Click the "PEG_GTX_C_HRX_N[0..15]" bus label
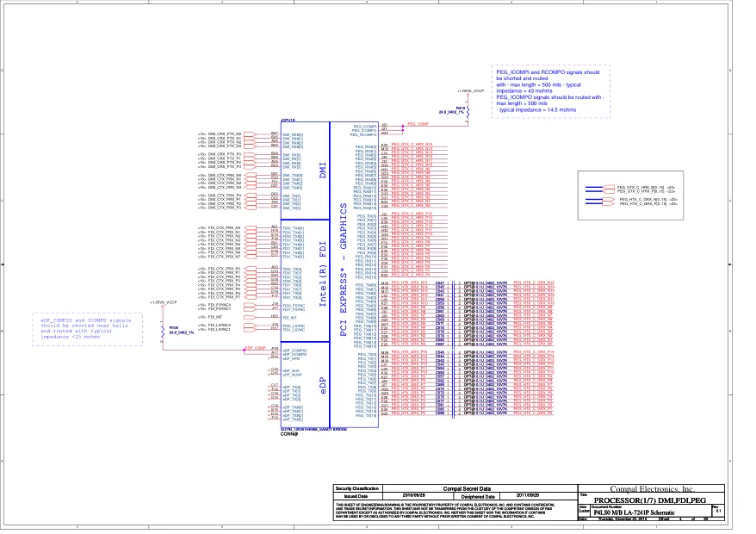Image resolution: width=756 pixels, height=534 pixels. tap(641, 187)
